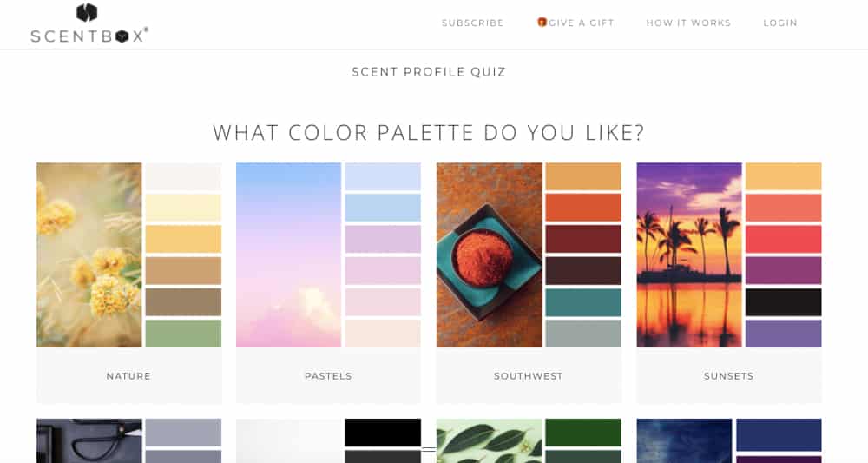This screenshot has width=868, height=463.
Task: Click the gift icon beside Give a Gift
Action: pyautogui.click(x=542, y=23)
